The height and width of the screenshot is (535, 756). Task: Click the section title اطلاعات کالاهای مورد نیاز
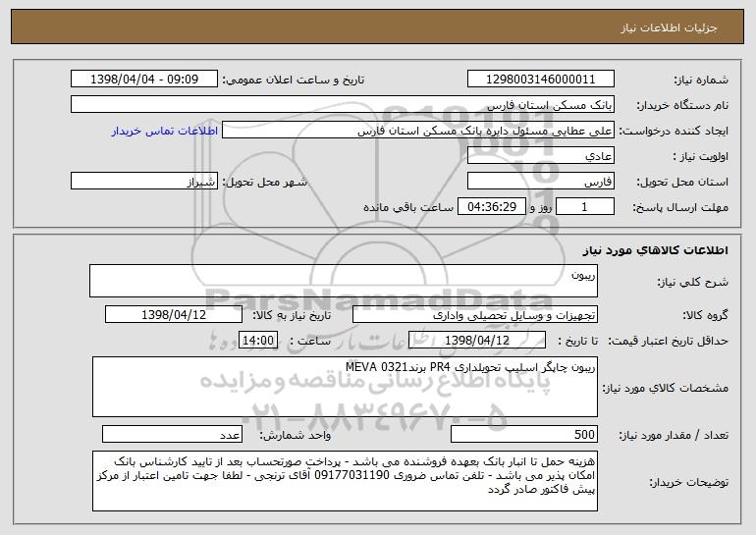pyautogui.click(x=655, y=250)
